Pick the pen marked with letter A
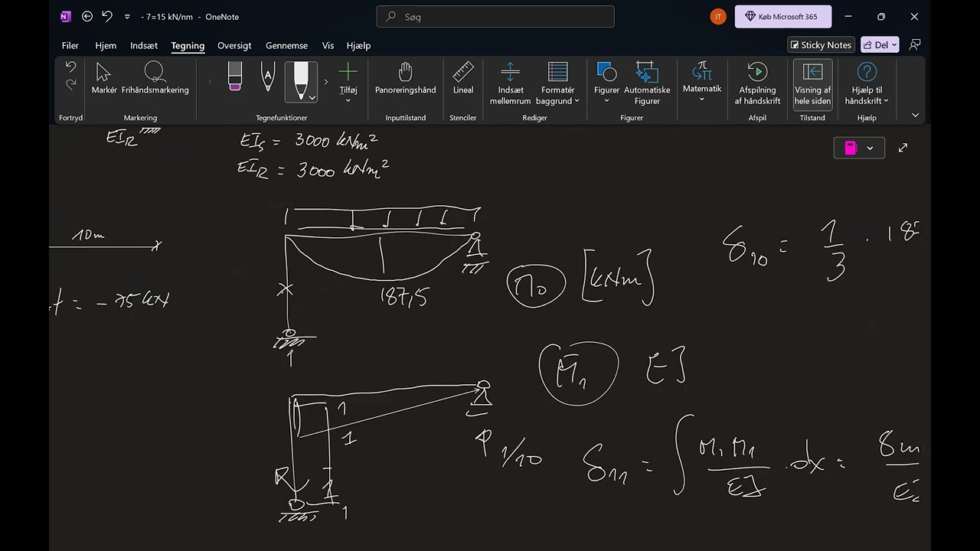 (x=267, y=77)
